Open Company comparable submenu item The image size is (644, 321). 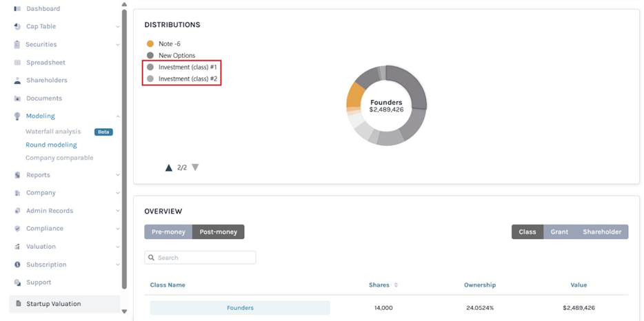tap(59, 158)
